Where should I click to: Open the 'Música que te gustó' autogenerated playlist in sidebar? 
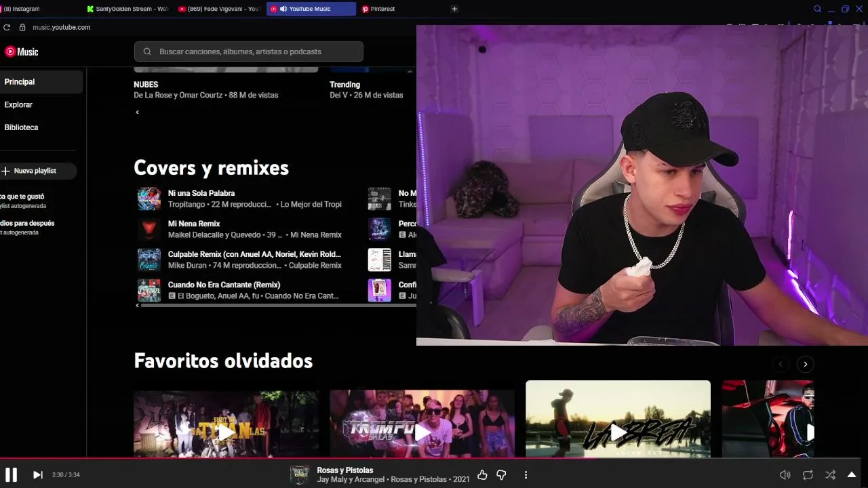[23, 201]
